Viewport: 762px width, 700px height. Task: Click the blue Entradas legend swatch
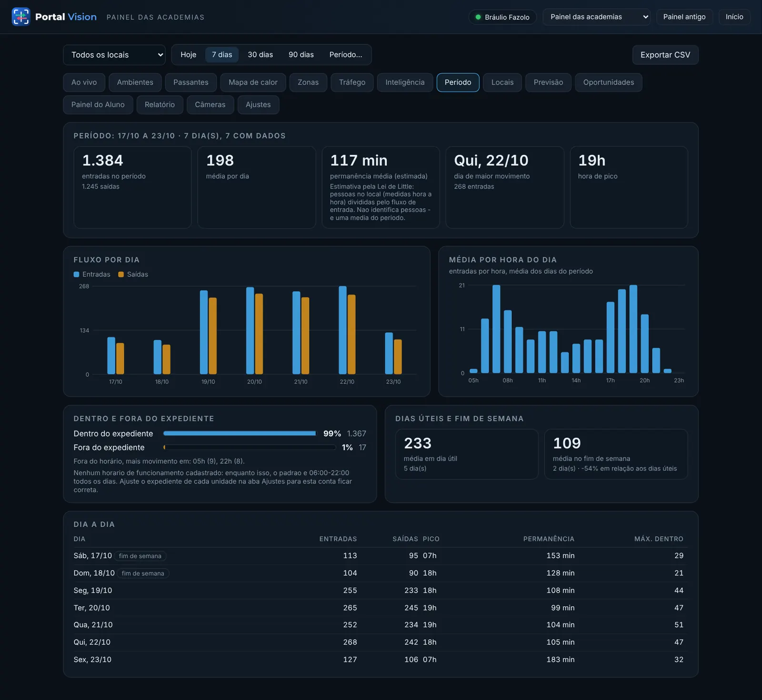tap(76, 274)
